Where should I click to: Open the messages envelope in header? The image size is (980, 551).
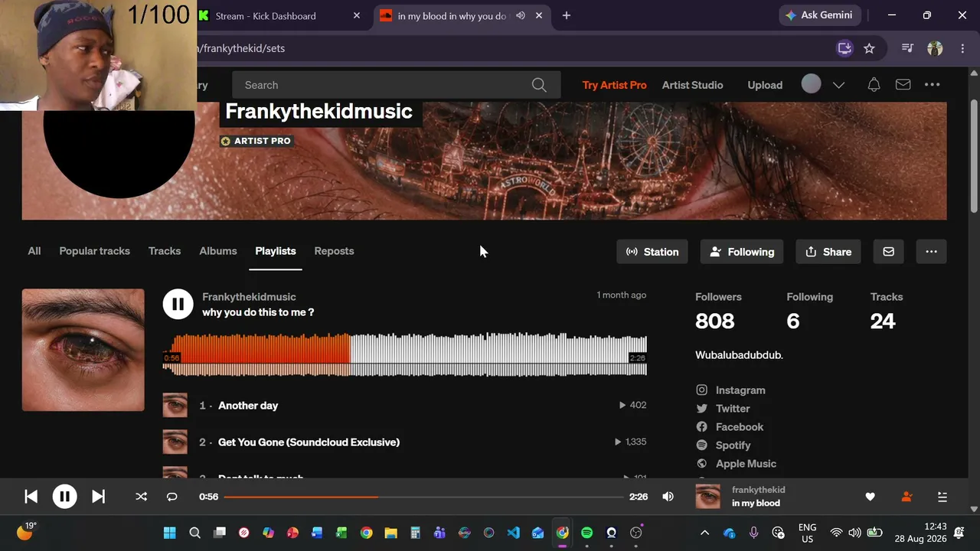(x=903, y=85)
